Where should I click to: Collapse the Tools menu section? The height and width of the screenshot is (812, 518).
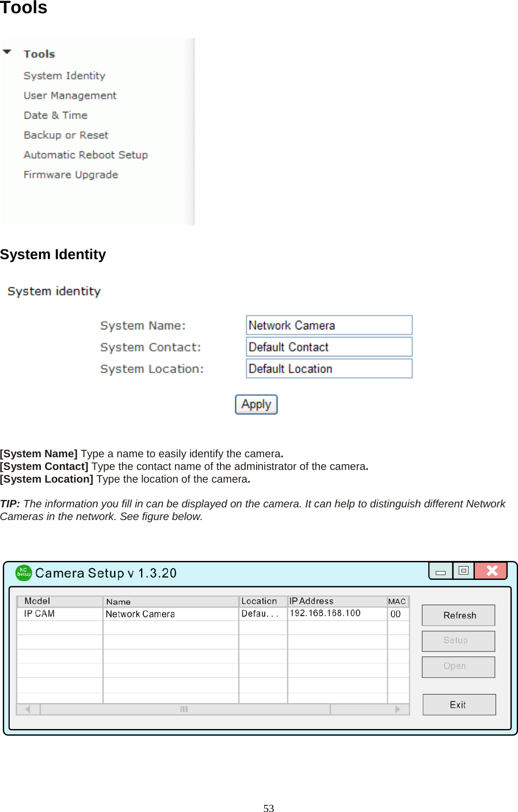(7, 51)
